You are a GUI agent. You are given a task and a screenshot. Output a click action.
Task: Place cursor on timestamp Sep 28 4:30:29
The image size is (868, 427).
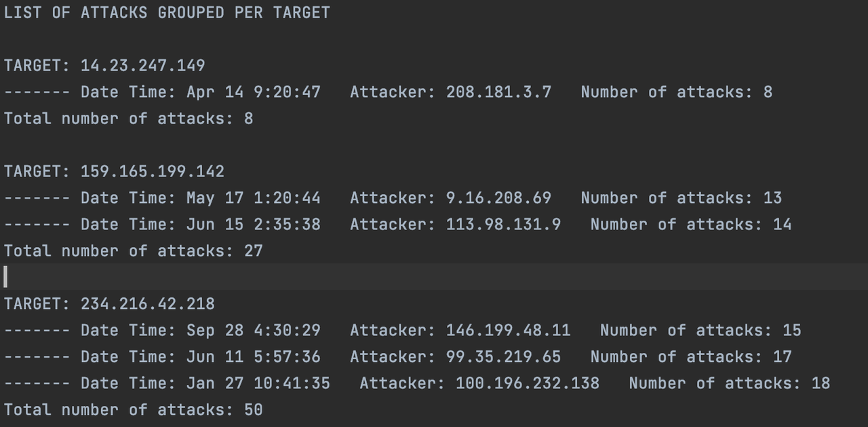254,330
